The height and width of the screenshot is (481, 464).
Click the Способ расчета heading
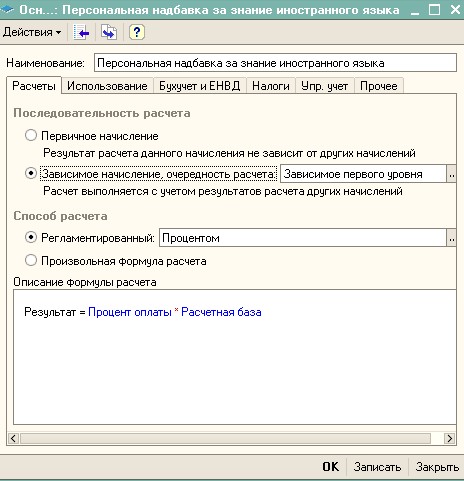pyautogui.click(x=60, y=216)
